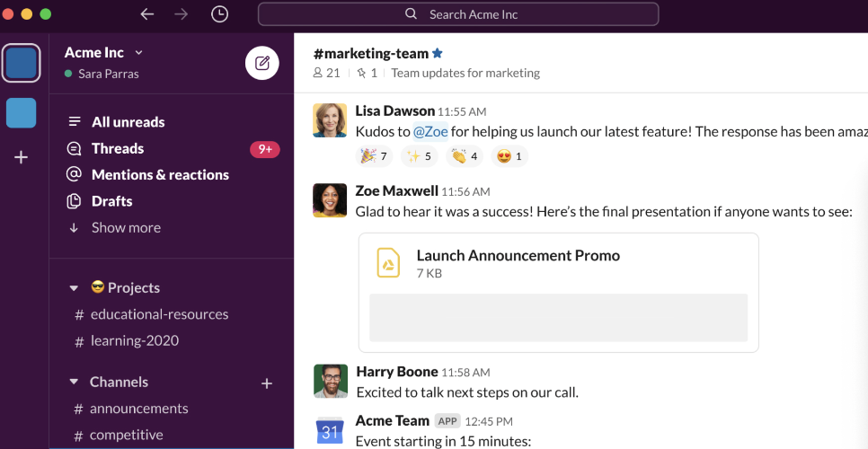Toggle the sparkles reaction with 5
The height and width of the screenshot is (449, 868).
(x=419, y=156)
